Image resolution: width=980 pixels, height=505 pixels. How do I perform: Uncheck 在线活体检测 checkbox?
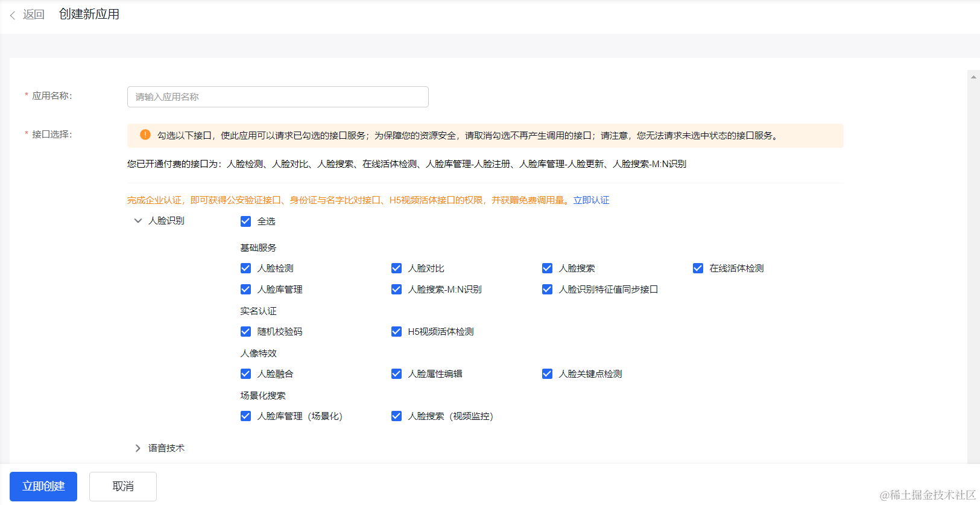click(698, 268)
